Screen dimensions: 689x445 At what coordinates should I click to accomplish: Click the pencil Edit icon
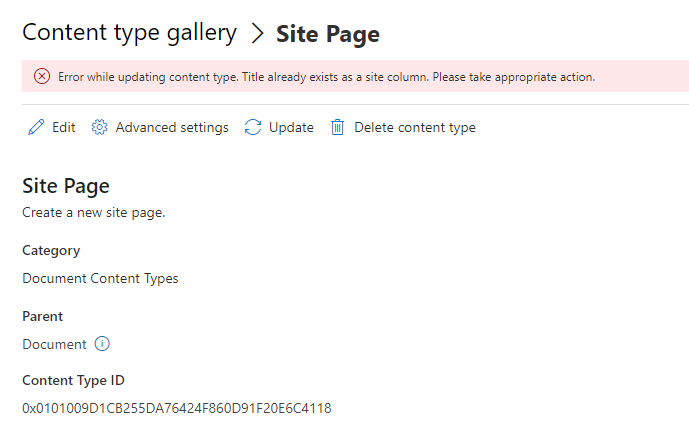coord(36,128)
